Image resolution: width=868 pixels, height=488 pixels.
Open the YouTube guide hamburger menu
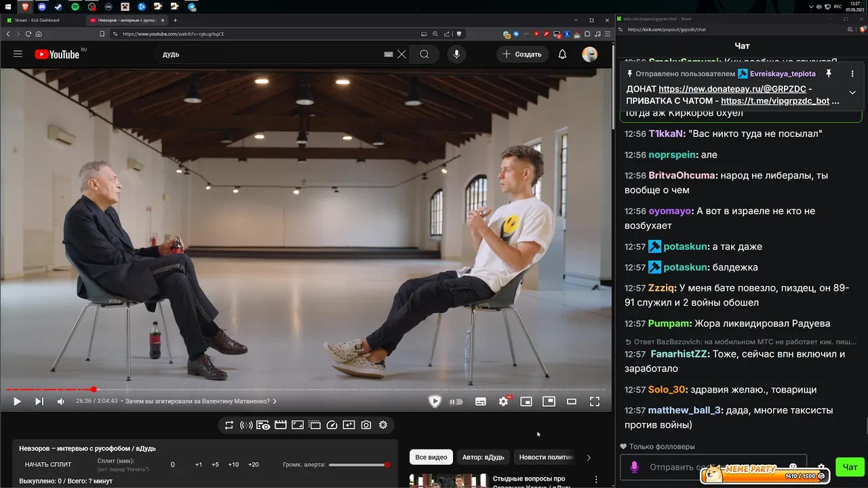18,54
